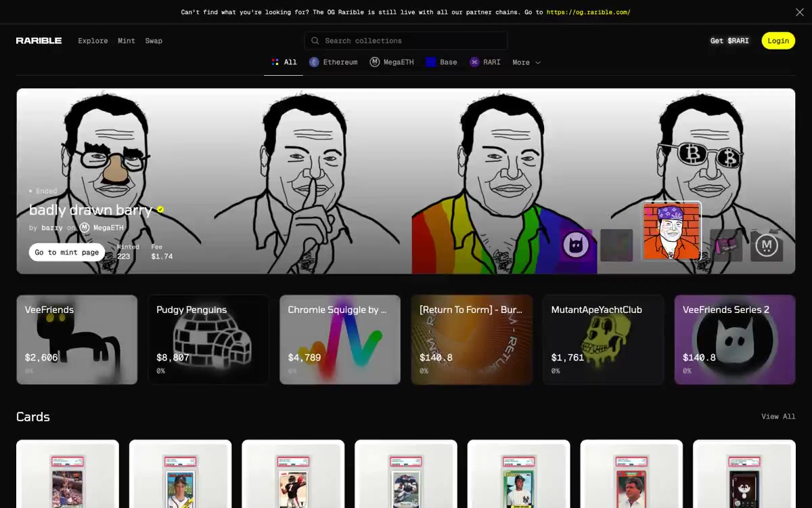The image size is (812, 508).
Task: Switch to the All tab
Action: click(x=284, y=62)
